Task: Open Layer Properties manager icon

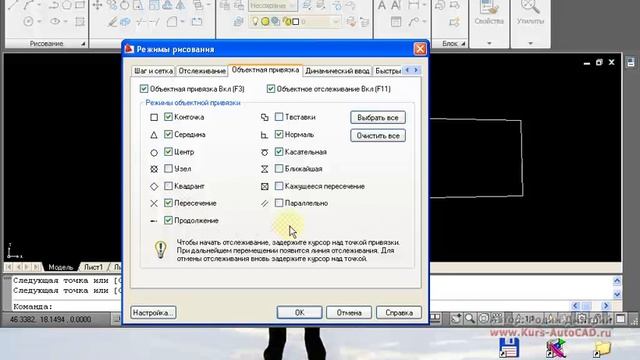Action: click(238, 22)
